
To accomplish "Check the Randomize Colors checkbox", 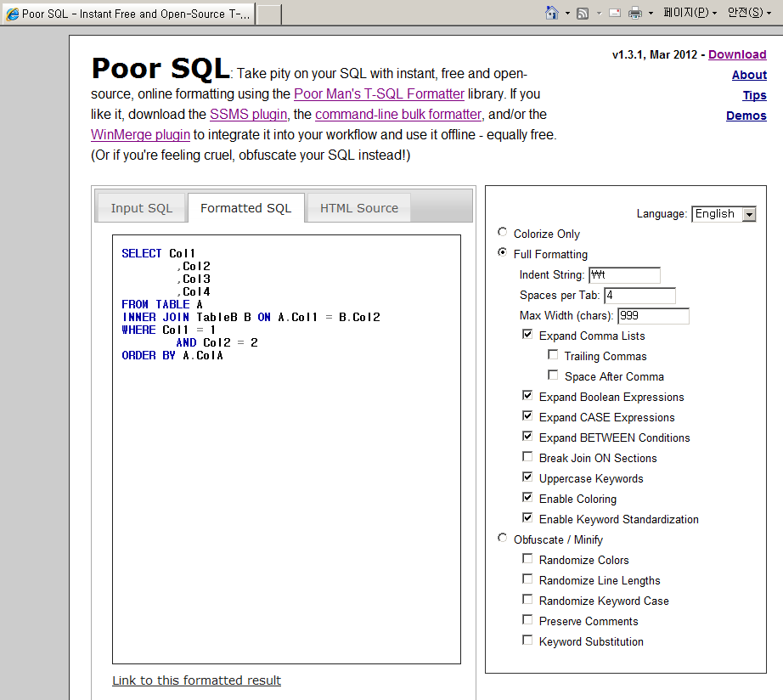I will 527,559.
